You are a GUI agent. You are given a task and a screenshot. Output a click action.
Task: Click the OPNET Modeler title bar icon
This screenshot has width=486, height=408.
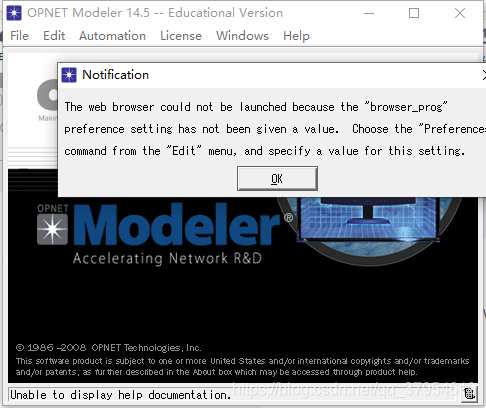click(14, 13)
